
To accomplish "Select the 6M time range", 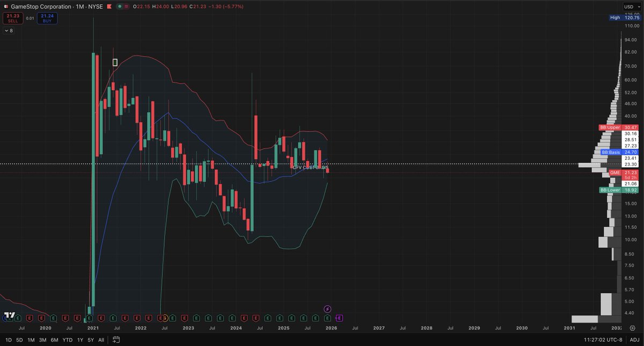I will [55, 340].
